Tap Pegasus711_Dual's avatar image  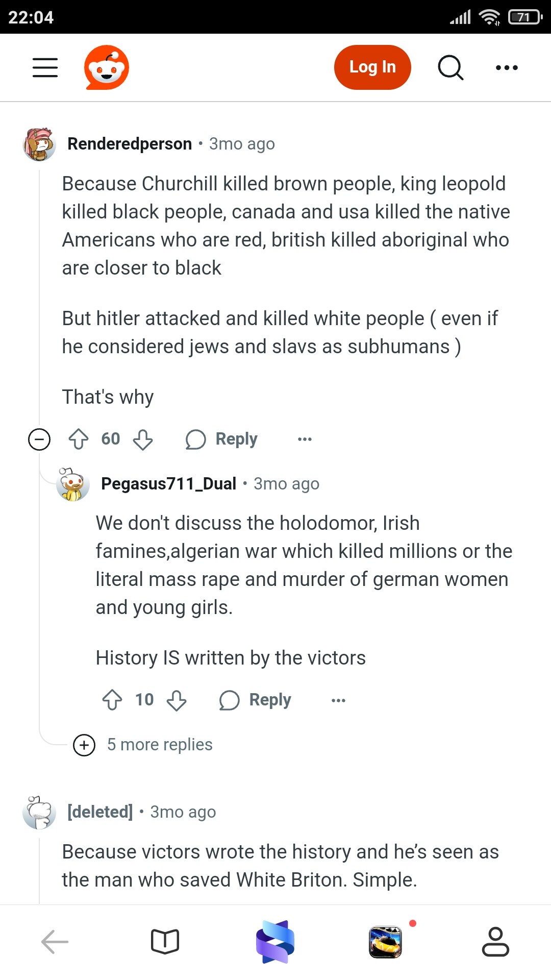tap(72, 484)
